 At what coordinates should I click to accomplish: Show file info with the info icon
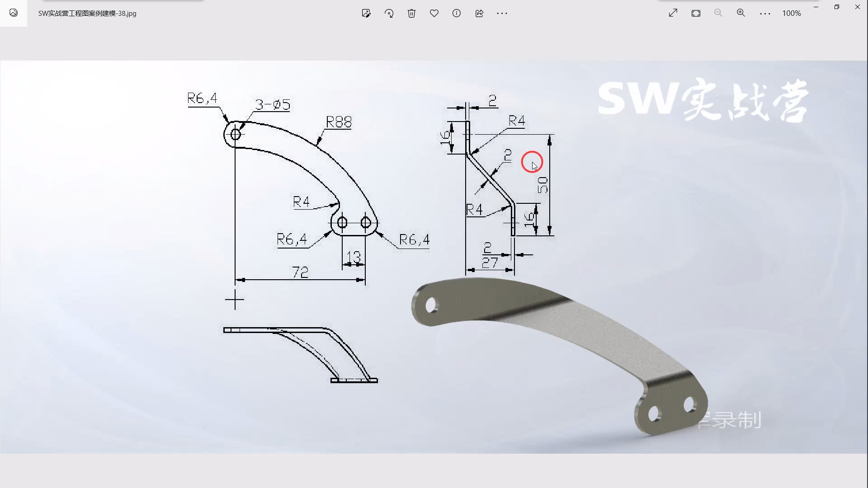457,14
